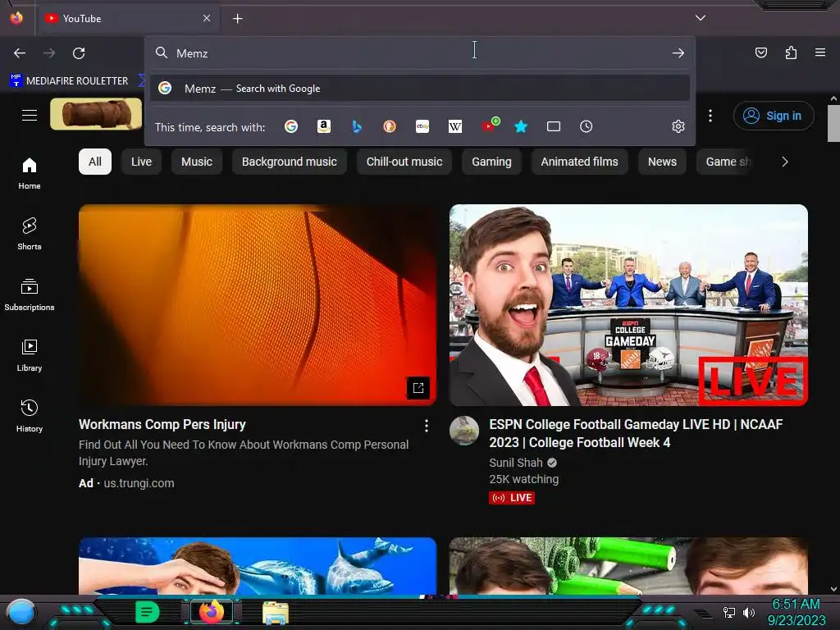Choose Memz Search with Google suggestion
Viewport: 840px width, 630px height.
click(420, 89)
